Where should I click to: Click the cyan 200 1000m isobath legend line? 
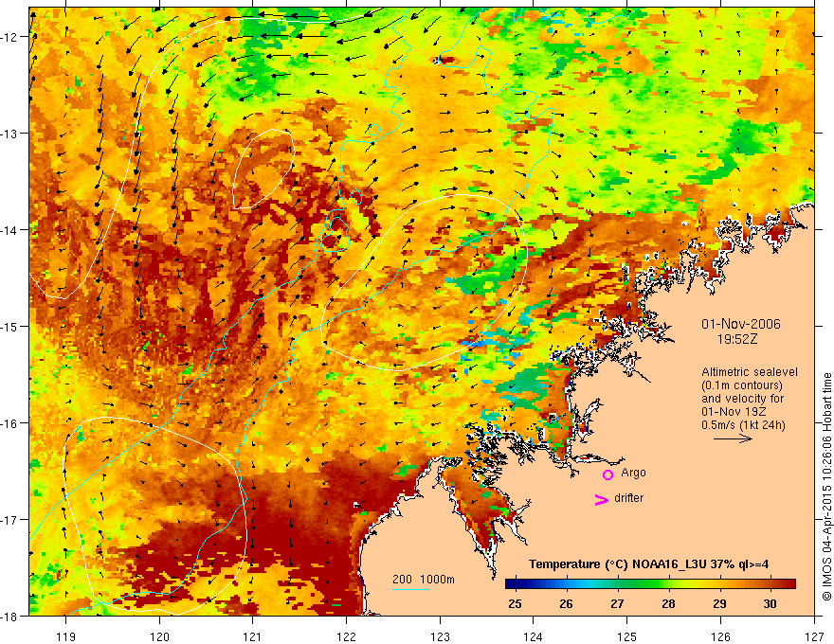[410, 589]
